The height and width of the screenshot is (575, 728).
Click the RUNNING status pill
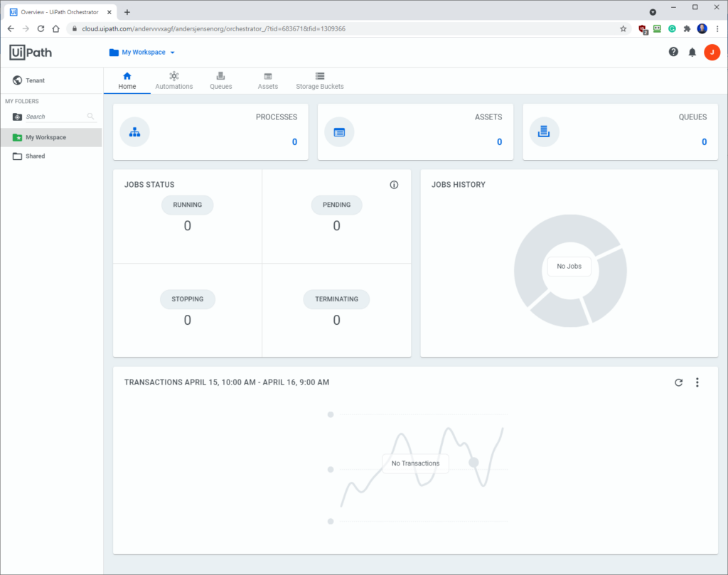tap(187, 205)
